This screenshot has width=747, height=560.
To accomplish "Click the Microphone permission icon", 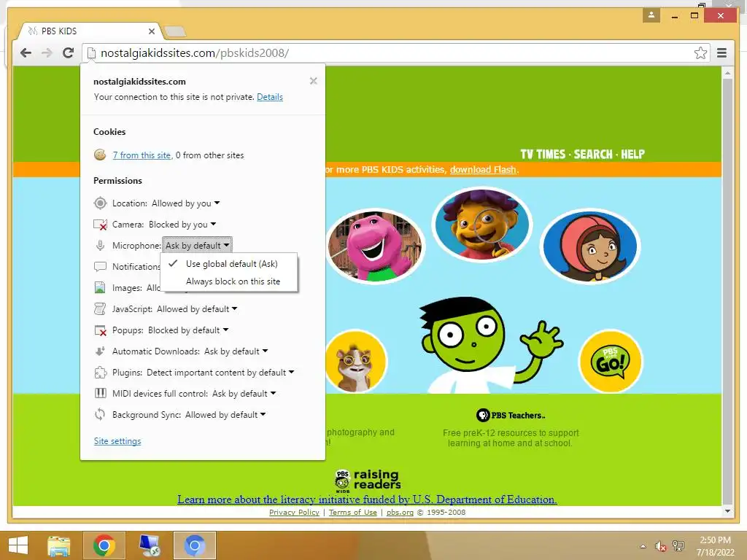I will 100,245.
